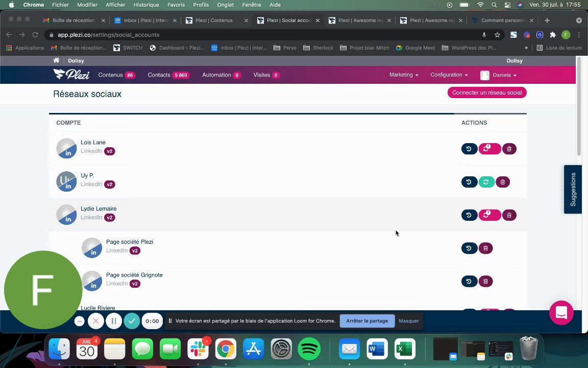The height and width of the screenshot is (368, 588).
Task: Open Spotify from the Dock
Action: pos(309,349)
